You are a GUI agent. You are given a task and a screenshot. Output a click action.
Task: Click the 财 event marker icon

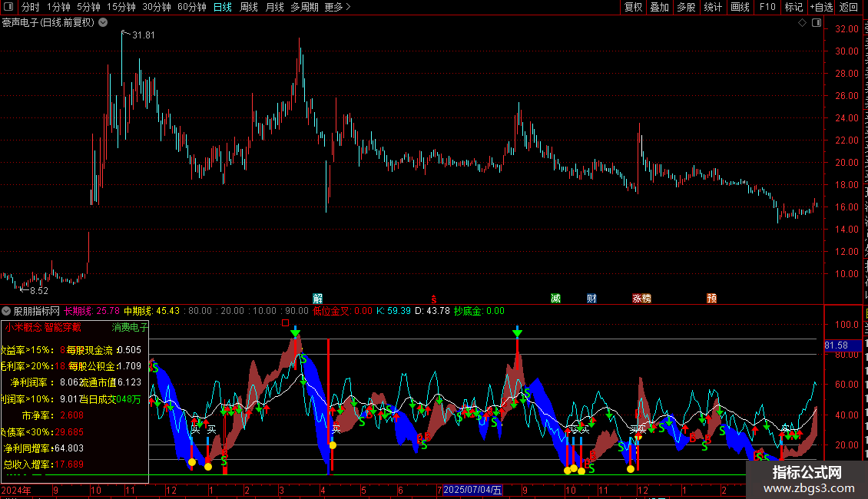(591, 299)
